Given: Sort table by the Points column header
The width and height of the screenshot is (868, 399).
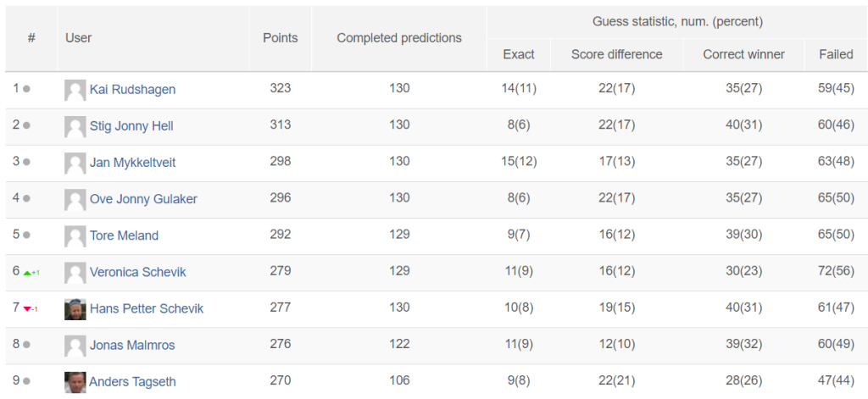Looking at the screenshot, I should click(280, 38).
